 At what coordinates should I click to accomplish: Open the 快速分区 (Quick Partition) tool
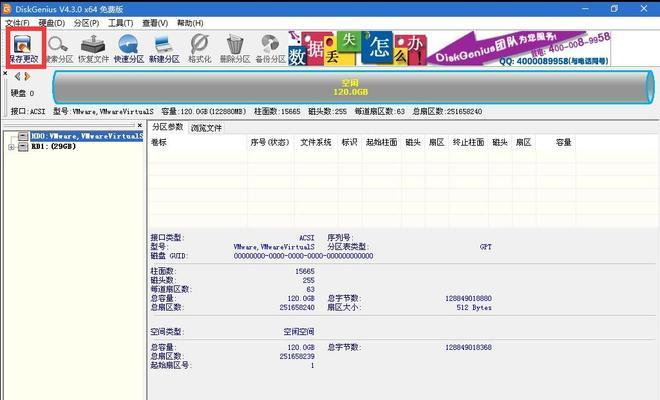point(129,49)
